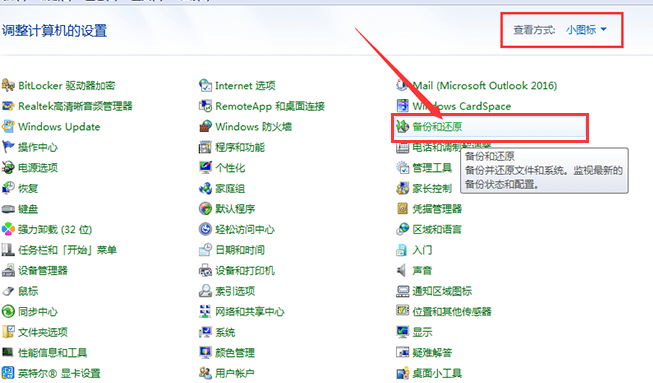
Task: Click the 用户帐户 user accounts icon
Action: coord(205,373)
